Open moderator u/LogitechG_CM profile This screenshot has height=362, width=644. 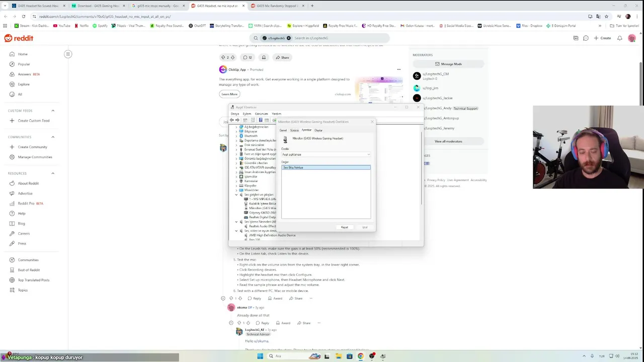[x=436, y=74]
